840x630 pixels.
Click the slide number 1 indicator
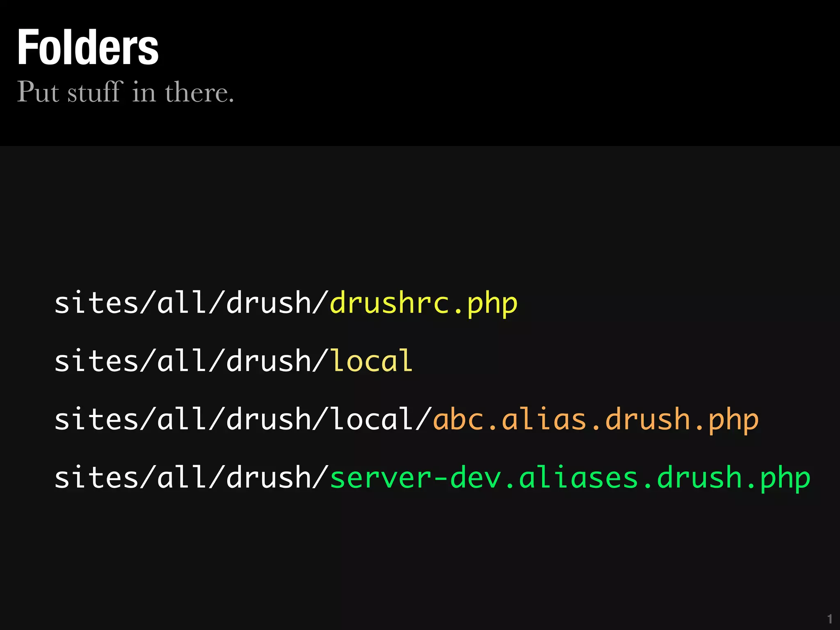click(829, 619)
